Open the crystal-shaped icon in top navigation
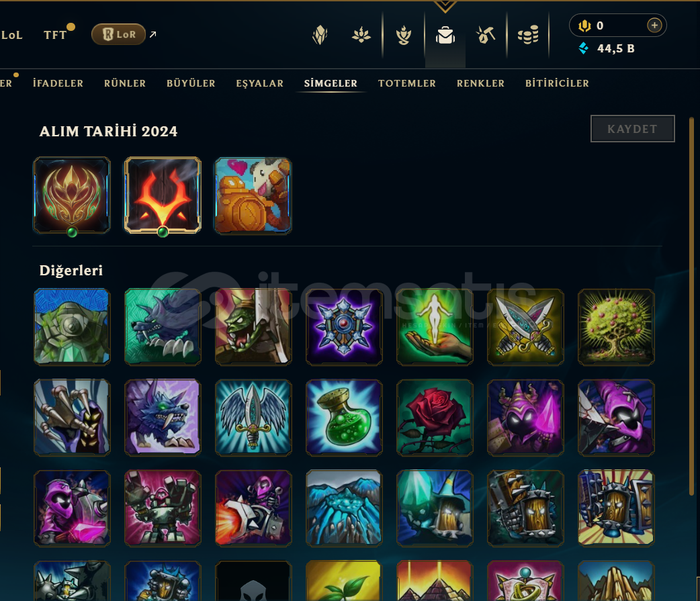Viewport: 700px width, 601px height. coord(320,35)
